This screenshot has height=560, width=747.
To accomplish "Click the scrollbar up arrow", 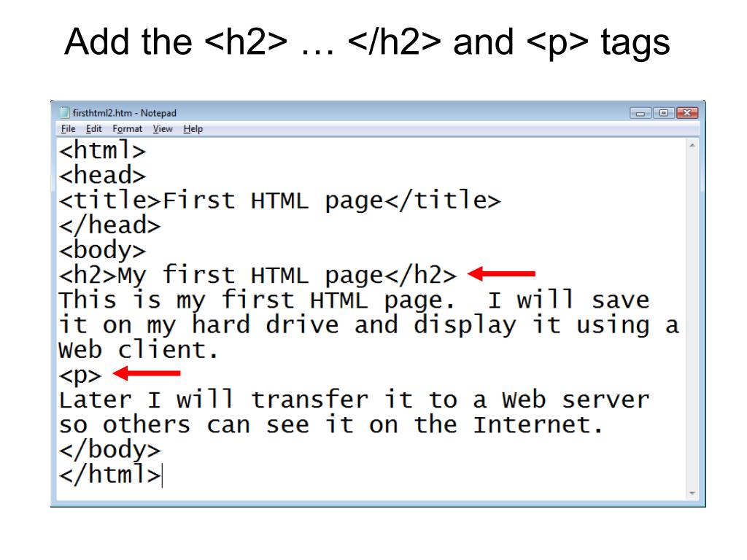I will [692, 145].
